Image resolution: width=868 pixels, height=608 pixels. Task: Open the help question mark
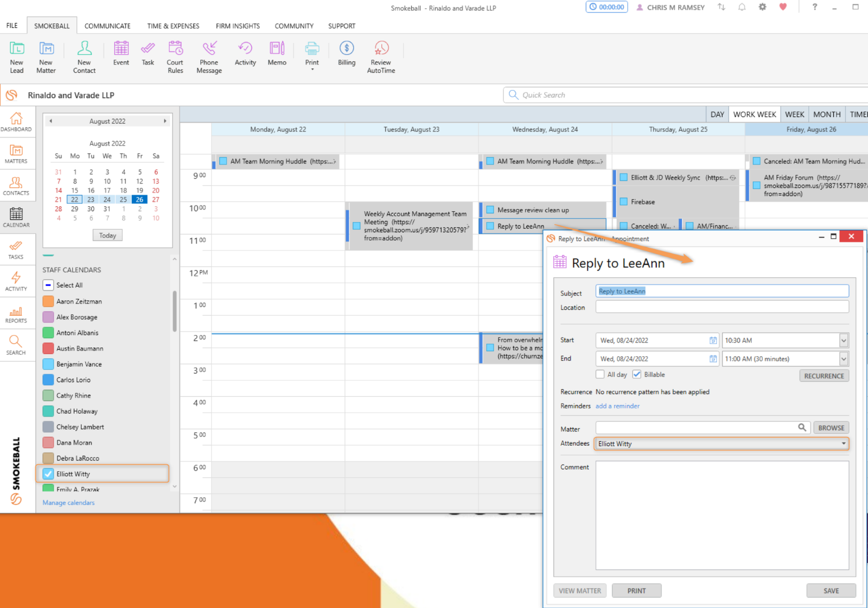(x=814, y=7)
